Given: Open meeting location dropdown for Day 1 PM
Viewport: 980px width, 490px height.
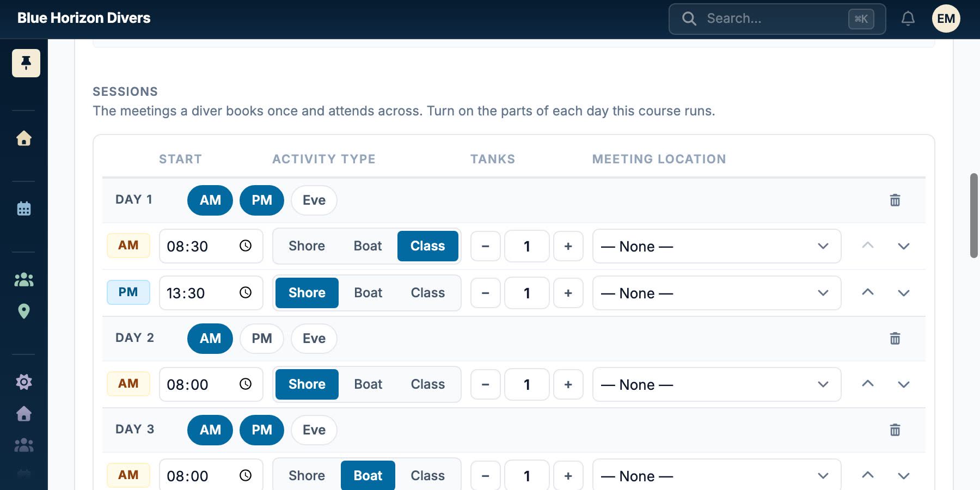Looking at the screenshot, I should 716,293.
